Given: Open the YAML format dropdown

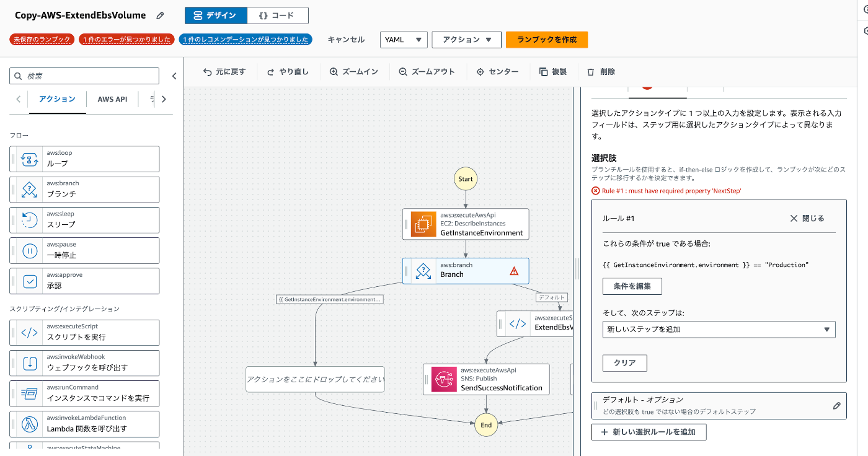Looking at the screenshot, I should [x=404, y=40].
